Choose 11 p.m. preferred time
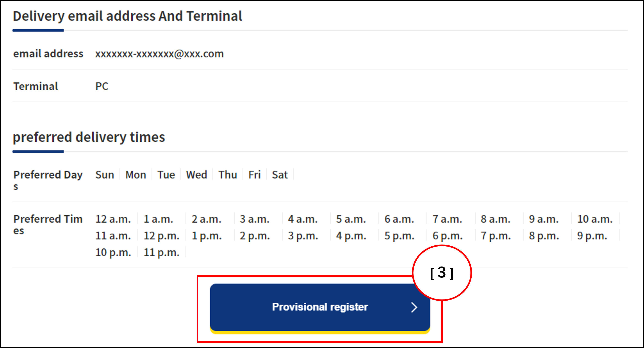The height and width of the screenshot is (348, 644). [x=161, y=253]
